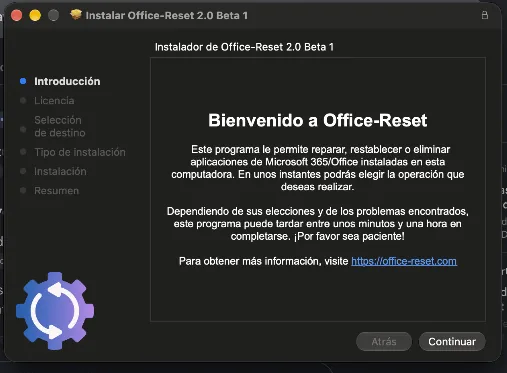Click the disabled Atrás button
Viewport: 507px width, 373px height.
(384, 341)
